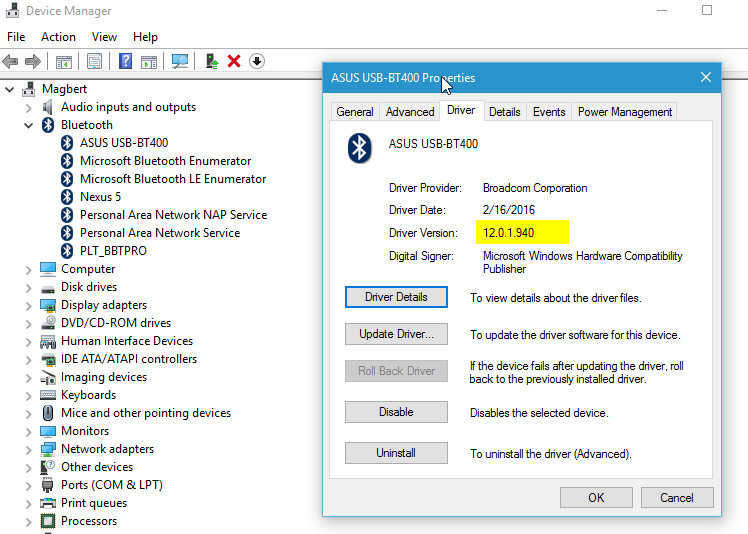Click the scan for hardware changes icon
Image resolution: width=748 pixels, height=534 pixels.
pos(180,61)
